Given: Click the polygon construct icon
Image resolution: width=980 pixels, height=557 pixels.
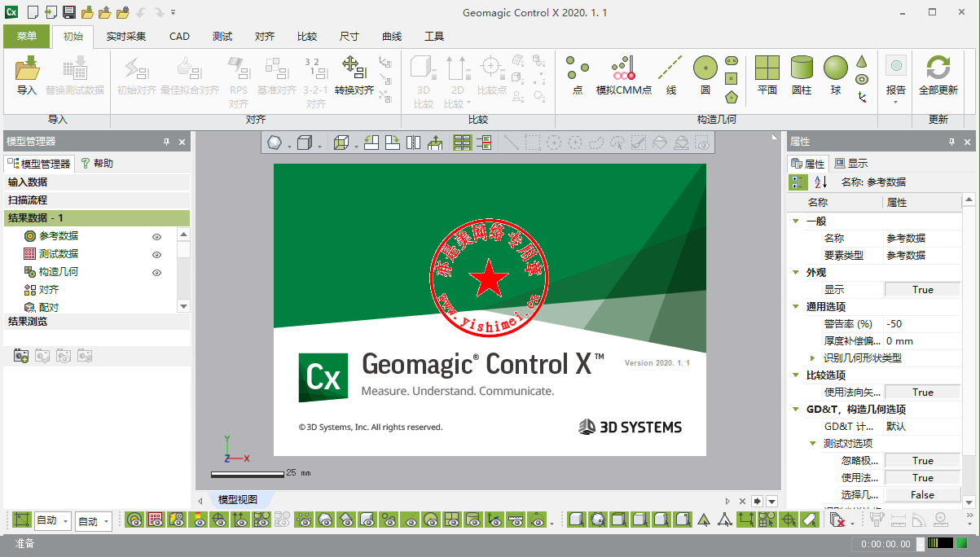Looking at the screenshot, I should 731,97.
